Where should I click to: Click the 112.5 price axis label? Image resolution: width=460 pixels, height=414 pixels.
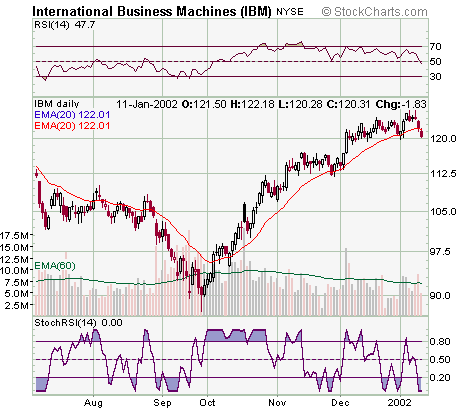click(x=443, y=173)
